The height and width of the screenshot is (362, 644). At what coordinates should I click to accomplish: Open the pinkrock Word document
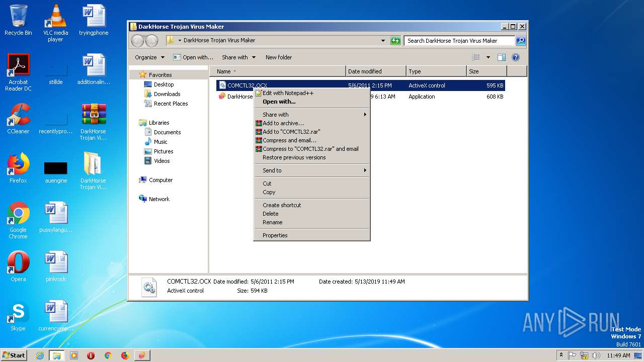click(x=56, y=266)
